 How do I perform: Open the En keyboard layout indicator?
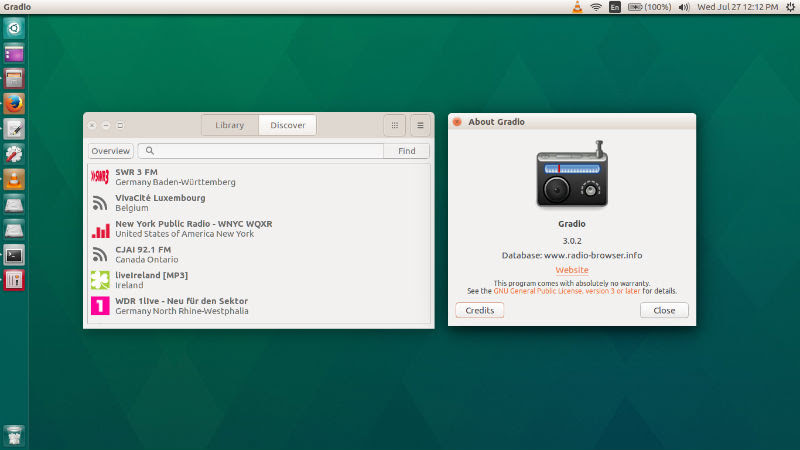pos(615,7)
